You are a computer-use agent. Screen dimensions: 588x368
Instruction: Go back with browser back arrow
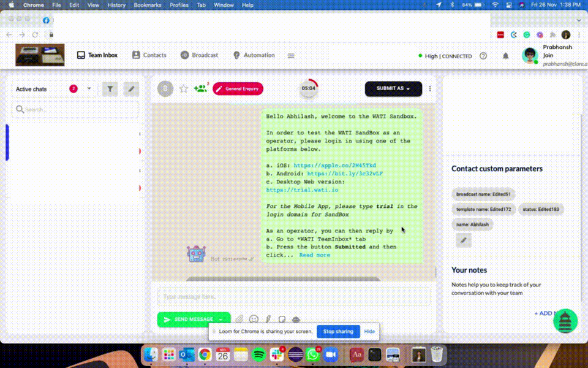(x=9, y=34)
